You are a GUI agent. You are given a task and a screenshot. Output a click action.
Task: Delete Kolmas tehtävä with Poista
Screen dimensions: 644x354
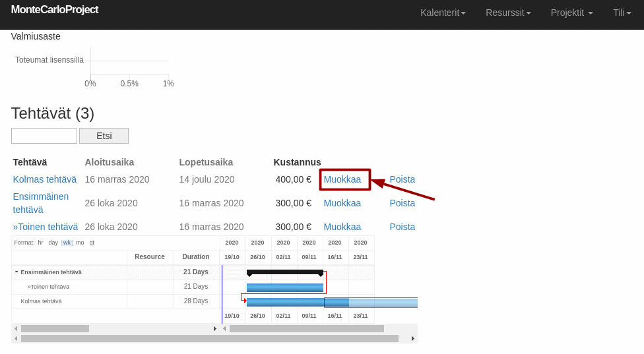(x=402, y=179)
